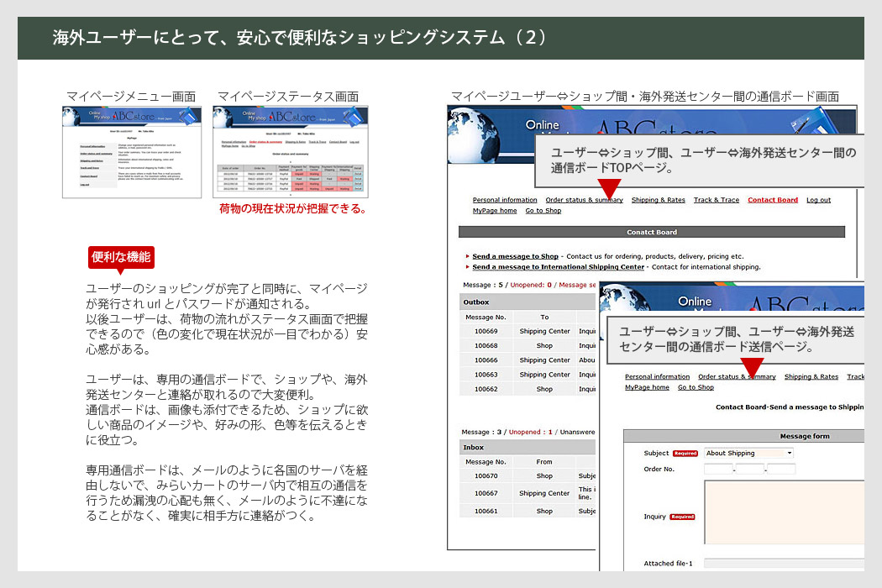
Task: Click Send a message to International Shipping Center
Action: tap(558, 267)
